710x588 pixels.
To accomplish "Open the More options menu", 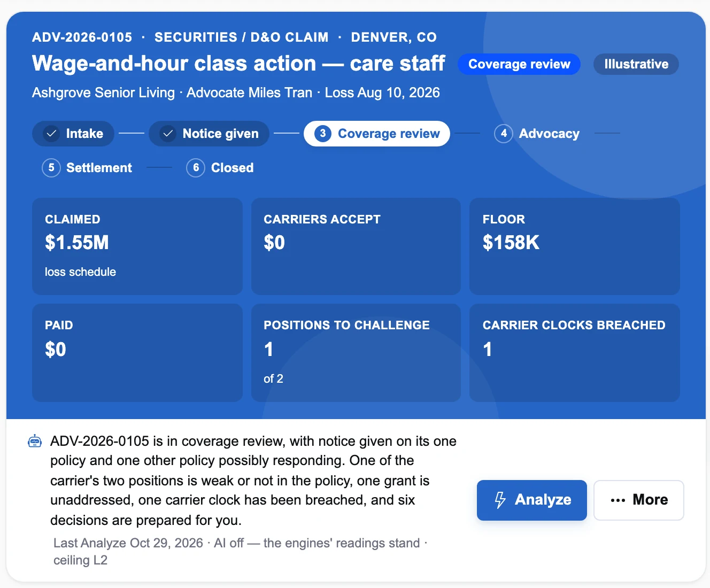I will [639, 500].
